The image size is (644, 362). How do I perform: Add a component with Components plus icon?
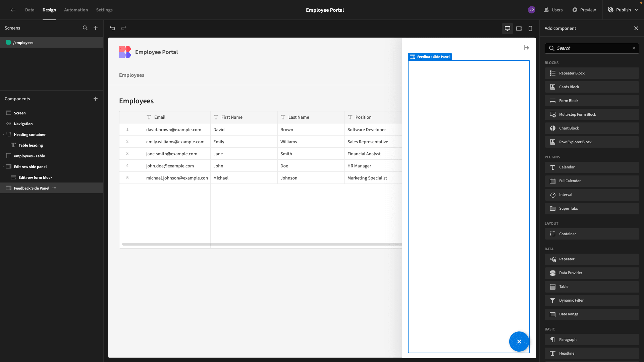[x=96, y=99]
